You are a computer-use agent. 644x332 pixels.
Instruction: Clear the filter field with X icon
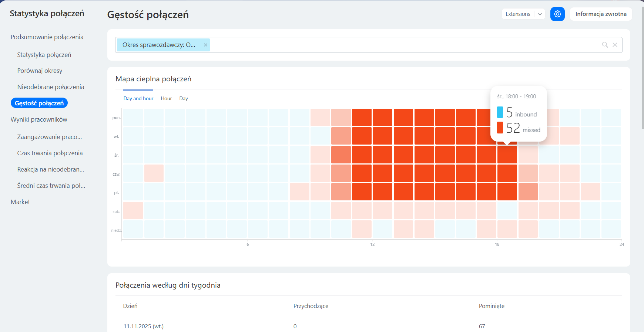[x=615, y=45]
